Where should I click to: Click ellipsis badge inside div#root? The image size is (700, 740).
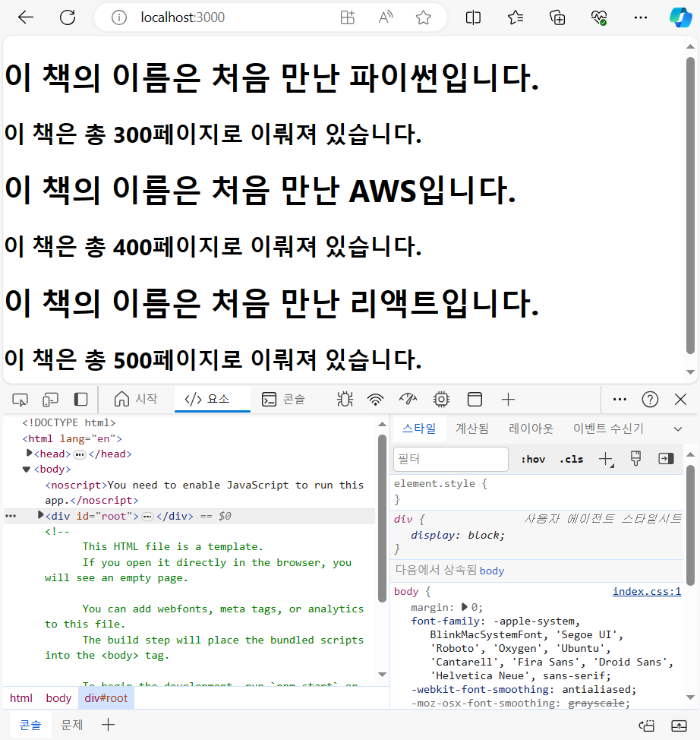click(x=147, y=517)
